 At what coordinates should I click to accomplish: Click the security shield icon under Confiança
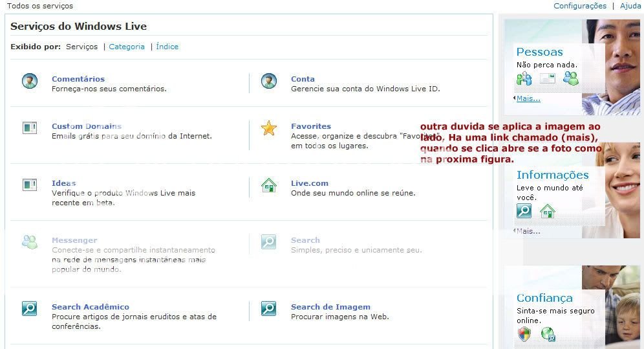pos(524,334)
